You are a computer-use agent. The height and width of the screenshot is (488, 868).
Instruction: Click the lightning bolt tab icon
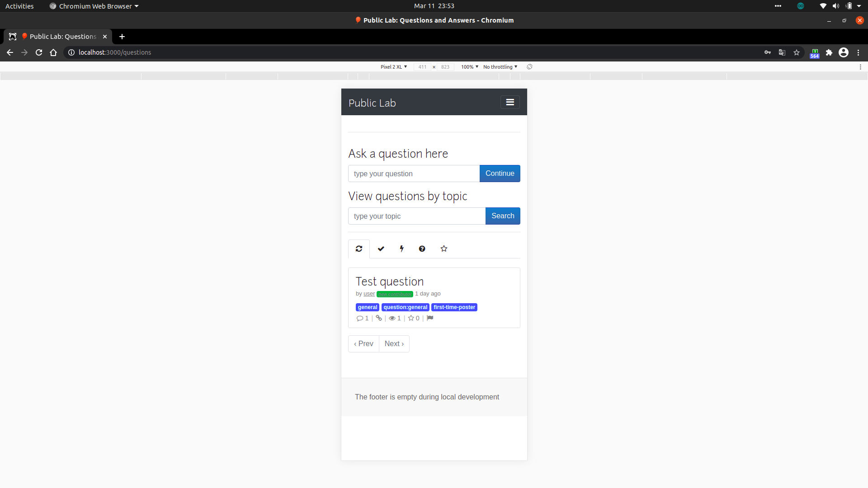pyautogui.click(x=401, y=249)
